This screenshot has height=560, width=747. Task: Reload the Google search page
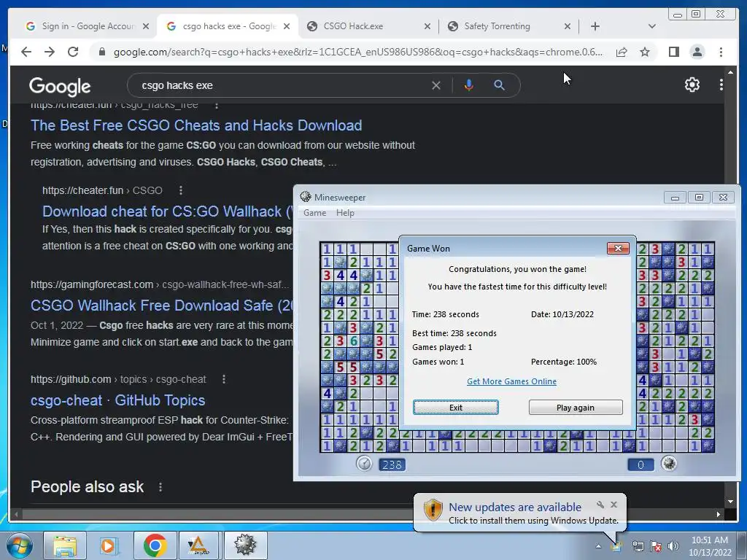73,52
